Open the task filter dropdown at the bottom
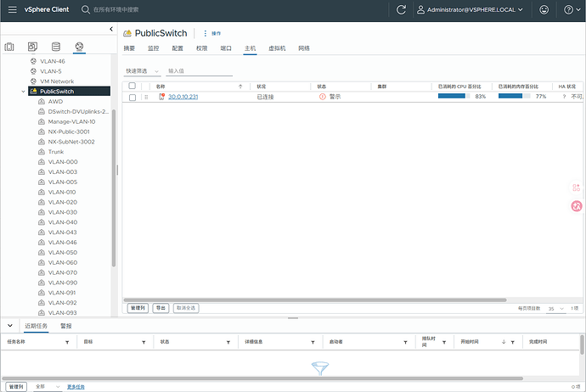The image size is (586, 392). (48, 387)
